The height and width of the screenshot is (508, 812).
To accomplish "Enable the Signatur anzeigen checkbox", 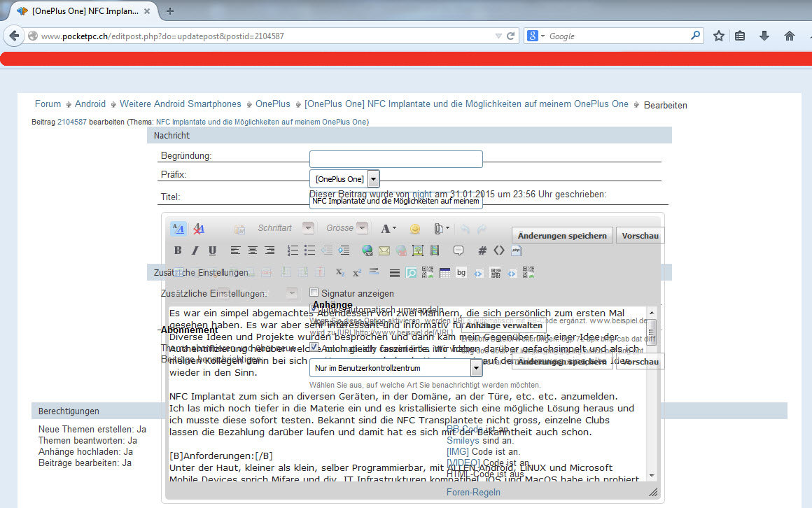I will pos(314,292).
